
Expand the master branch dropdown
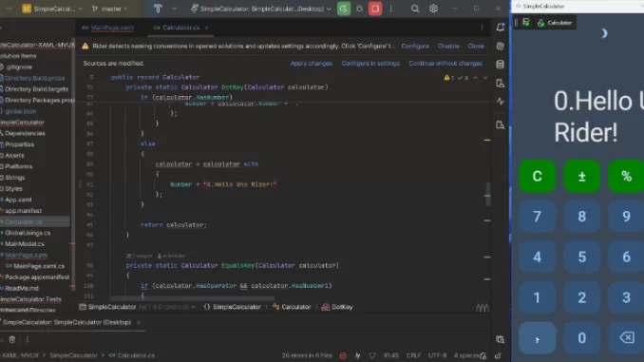click(x=109, y=9)
